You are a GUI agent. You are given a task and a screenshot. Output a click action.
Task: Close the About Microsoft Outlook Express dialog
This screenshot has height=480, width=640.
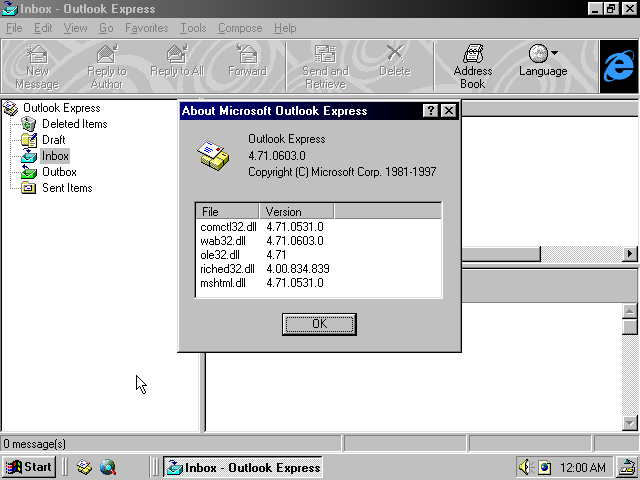tap(449, 111)
